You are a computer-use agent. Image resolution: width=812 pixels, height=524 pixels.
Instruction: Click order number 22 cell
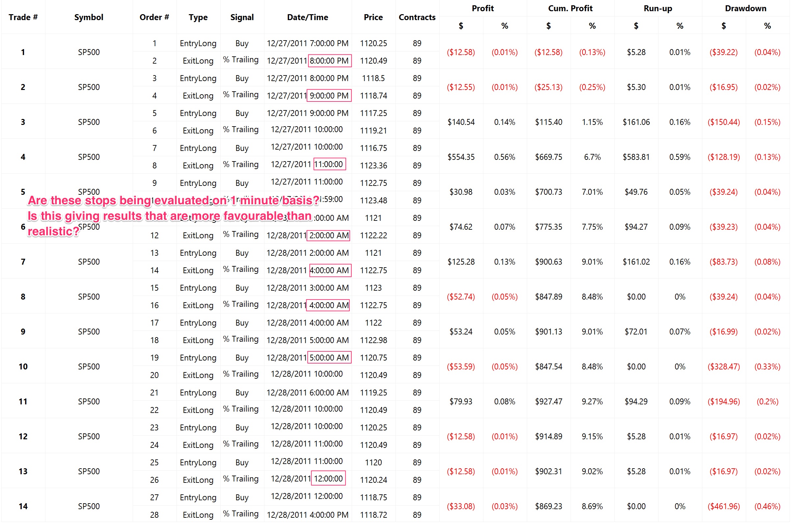(x=155, y=410)
